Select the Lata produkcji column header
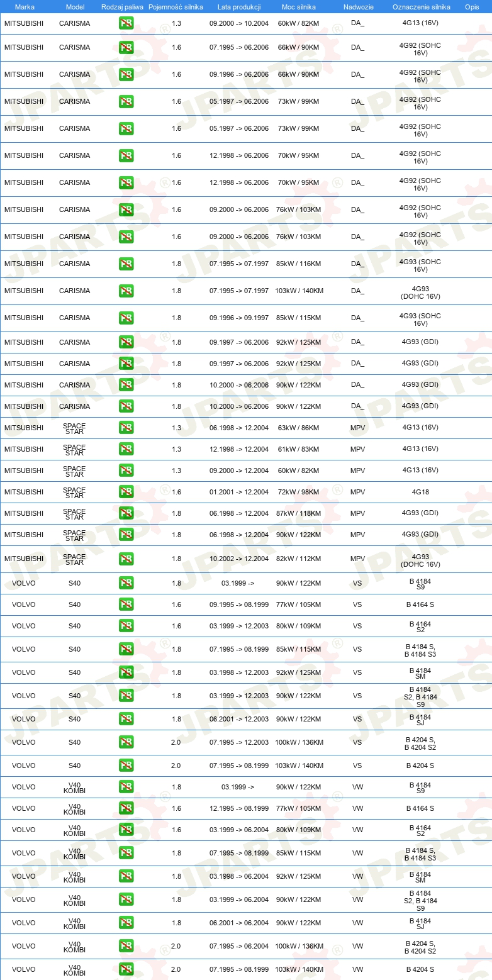This screenshot has height=980, width=492. pos(239,7)
